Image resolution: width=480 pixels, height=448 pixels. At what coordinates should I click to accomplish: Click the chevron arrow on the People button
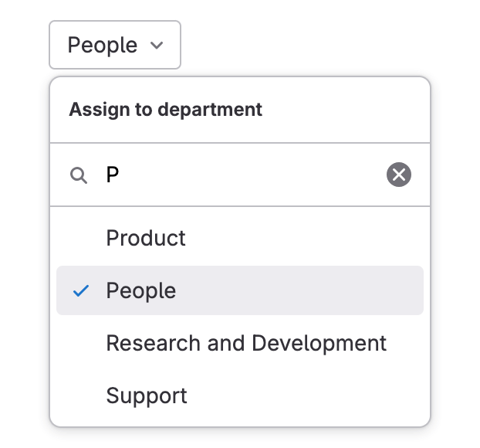pos(157,46)
